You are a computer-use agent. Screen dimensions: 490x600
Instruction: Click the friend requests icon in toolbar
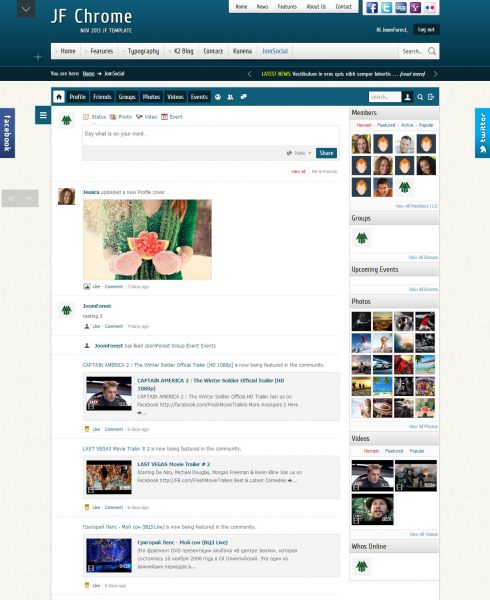click(x=230, y=97)
